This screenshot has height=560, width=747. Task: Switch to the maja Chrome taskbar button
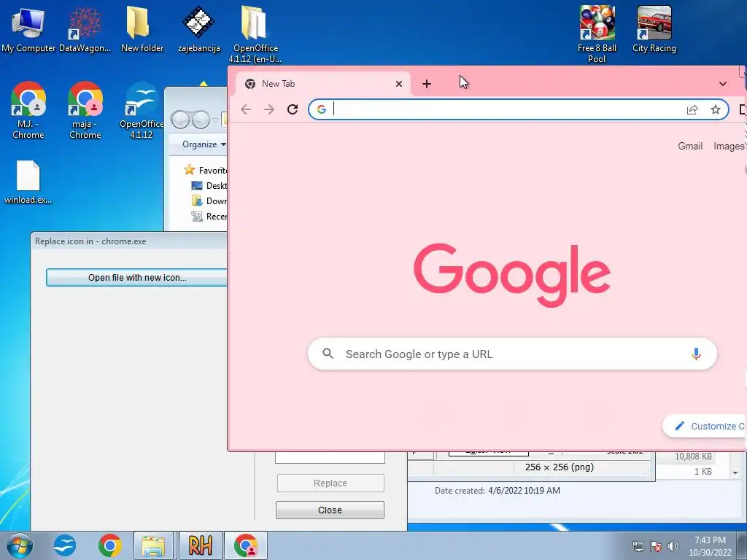246,545
